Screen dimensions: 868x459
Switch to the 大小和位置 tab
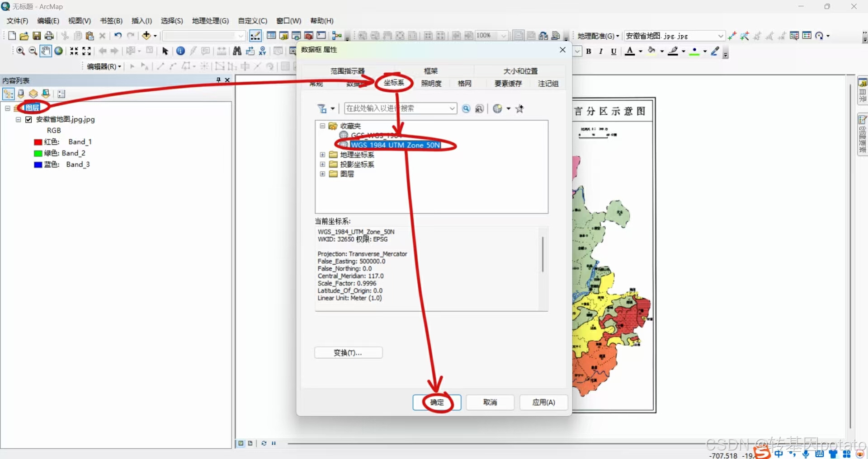click(x=520, y=71)
